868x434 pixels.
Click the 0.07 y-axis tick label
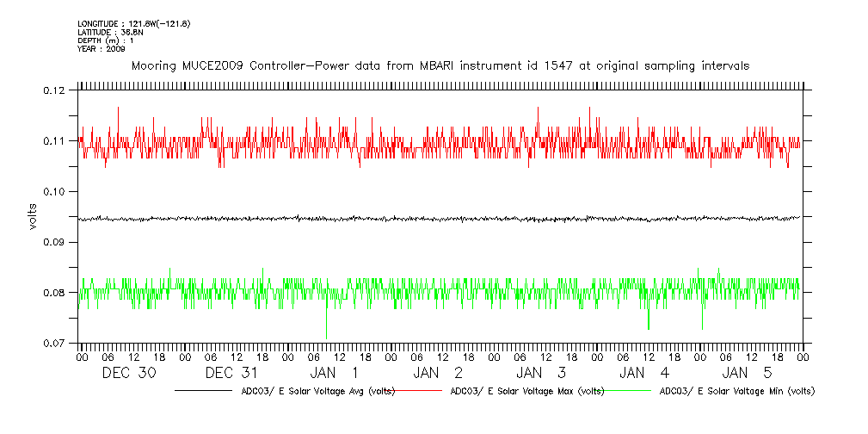[54, 344]
